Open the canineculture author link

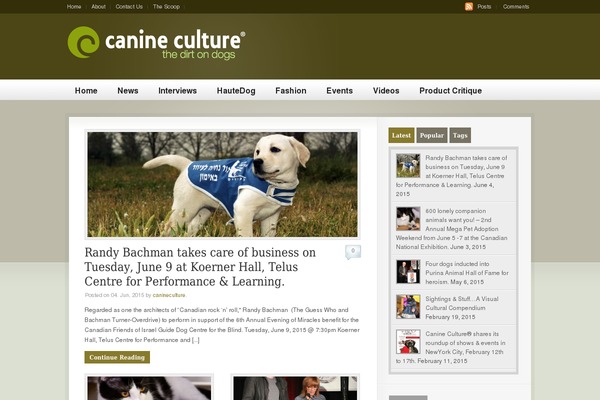(169, 295)
